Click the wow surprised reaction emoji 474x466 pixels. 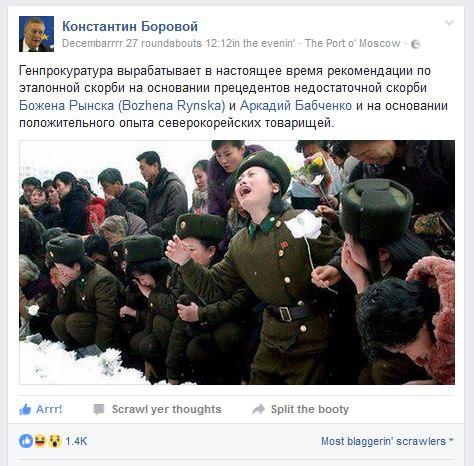click(55, 441)
